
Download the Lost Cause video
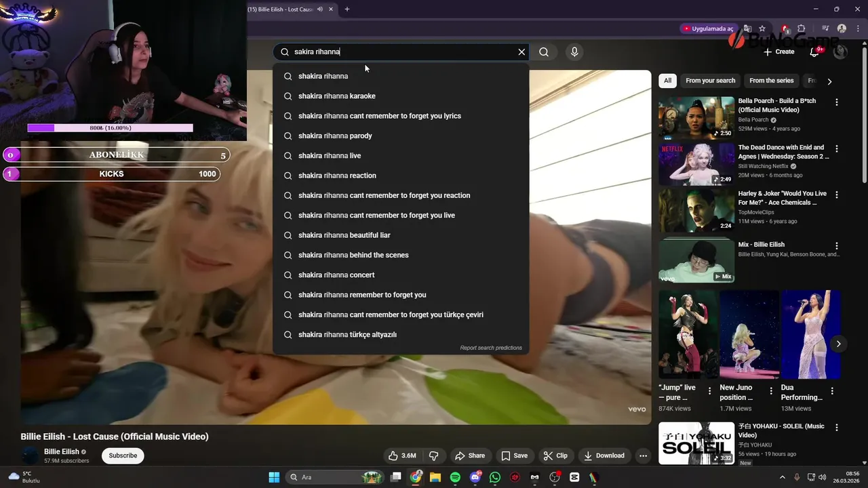[x=604, y=455]
